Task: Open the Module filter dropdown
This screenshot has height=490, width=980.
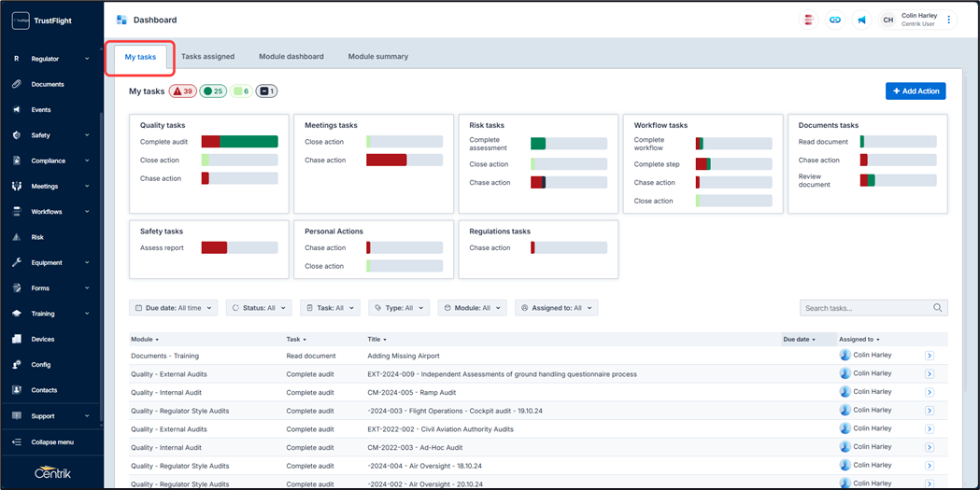Action: [x=472, y=308]
